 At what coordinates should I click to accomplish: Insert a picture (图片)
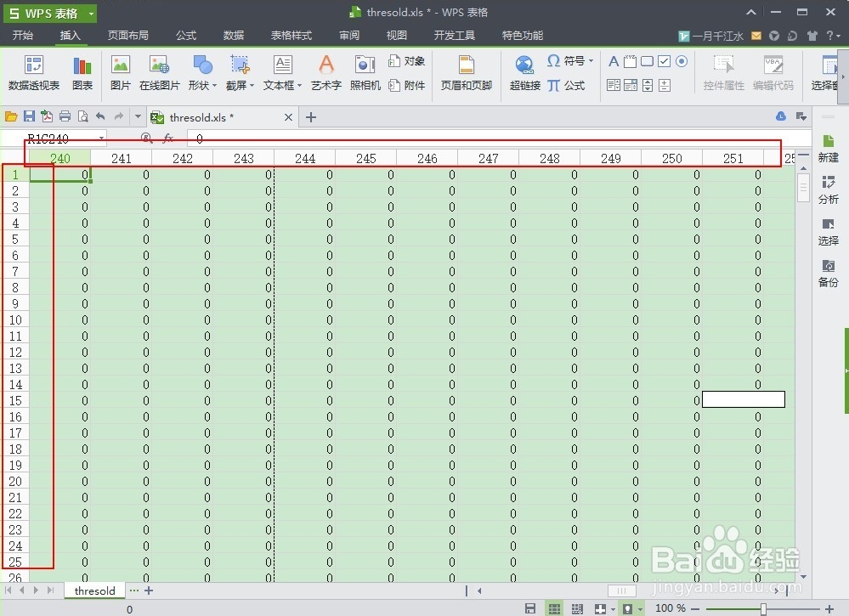point(120,72)
